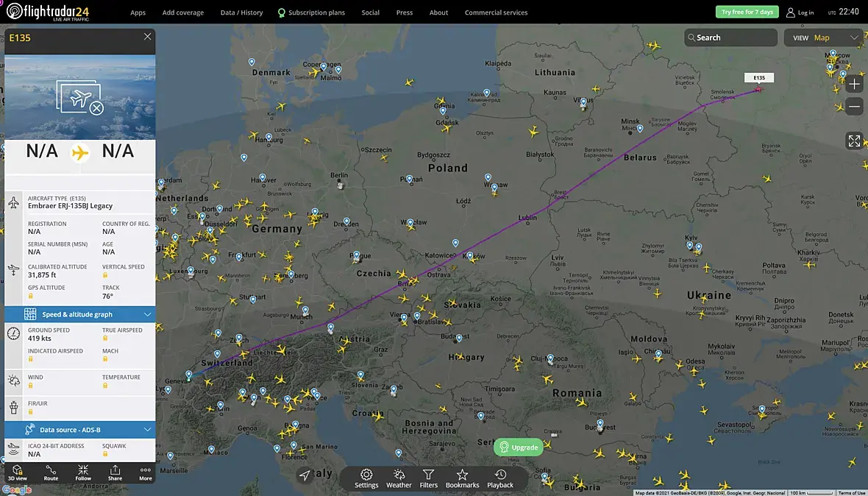Open Commercial services menu
Screen dimensions: 868x496
click(x=496, y=13)
